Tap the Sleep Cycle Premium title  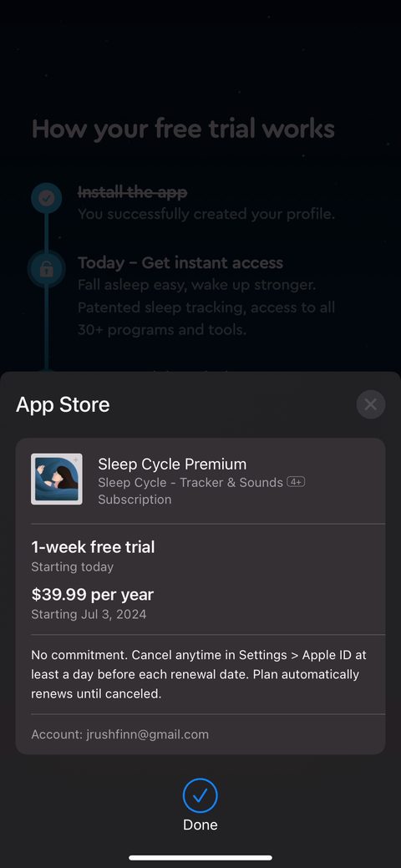172,464
